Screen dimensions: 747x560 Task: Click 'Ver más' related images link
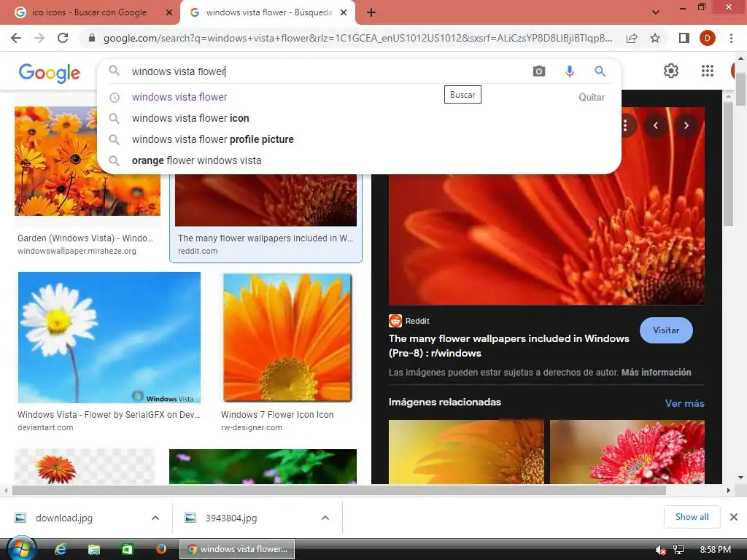point(684,403)
